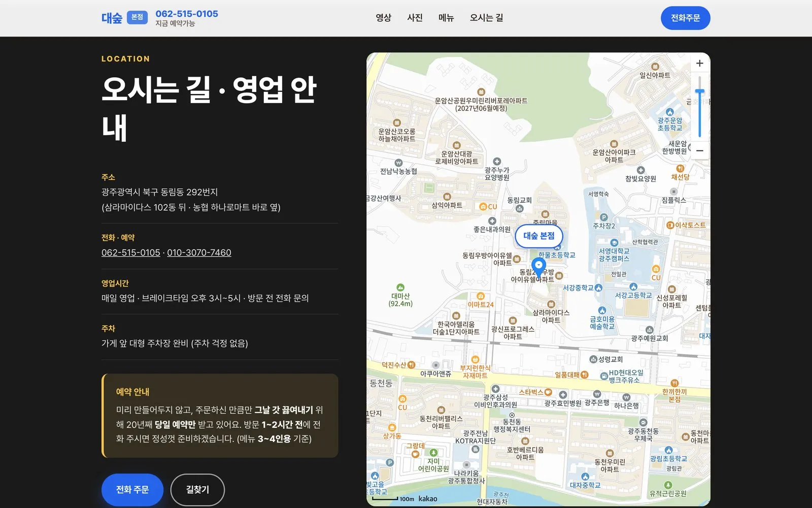Call the 062-515-0105 link under 전화·예약
812x508 pixels.
coord(131,252)
